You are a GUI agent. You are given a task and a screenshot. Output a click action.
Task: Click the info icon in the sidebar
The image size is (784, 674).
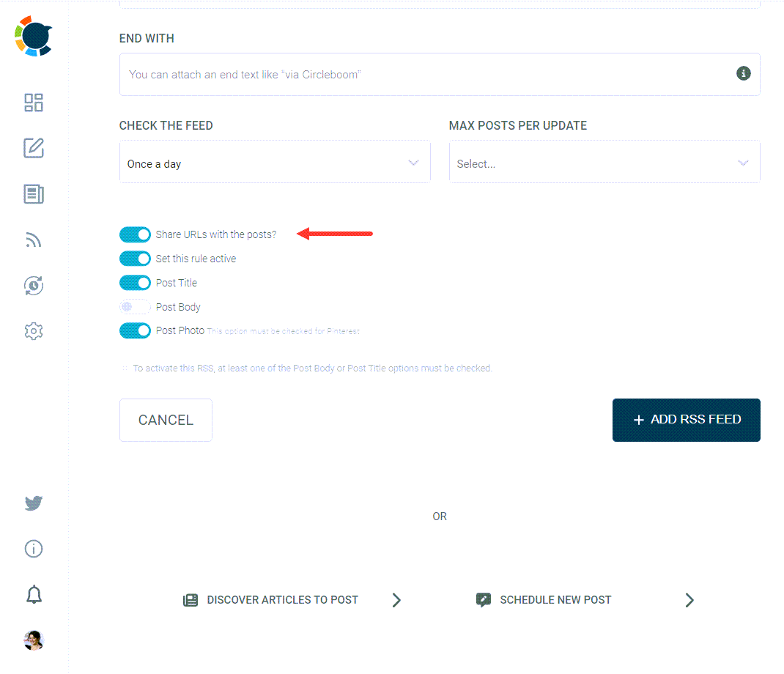(33, 548)
